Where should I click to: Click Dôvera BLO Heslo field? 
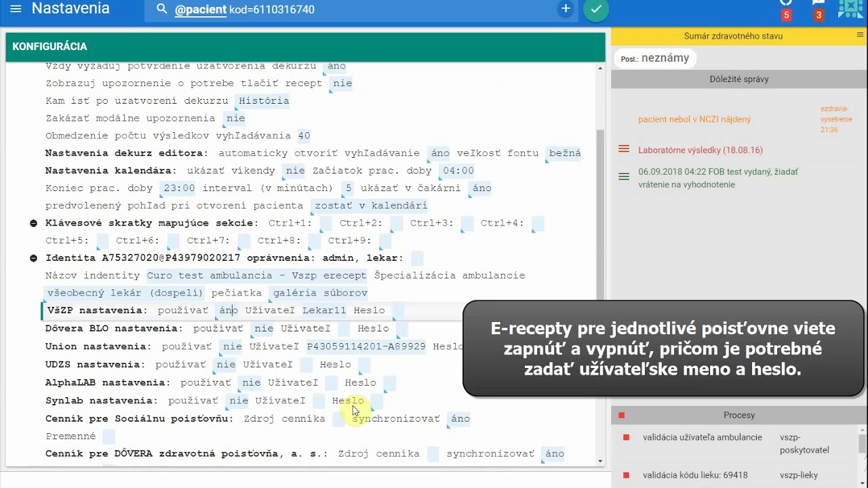[401, 329]
